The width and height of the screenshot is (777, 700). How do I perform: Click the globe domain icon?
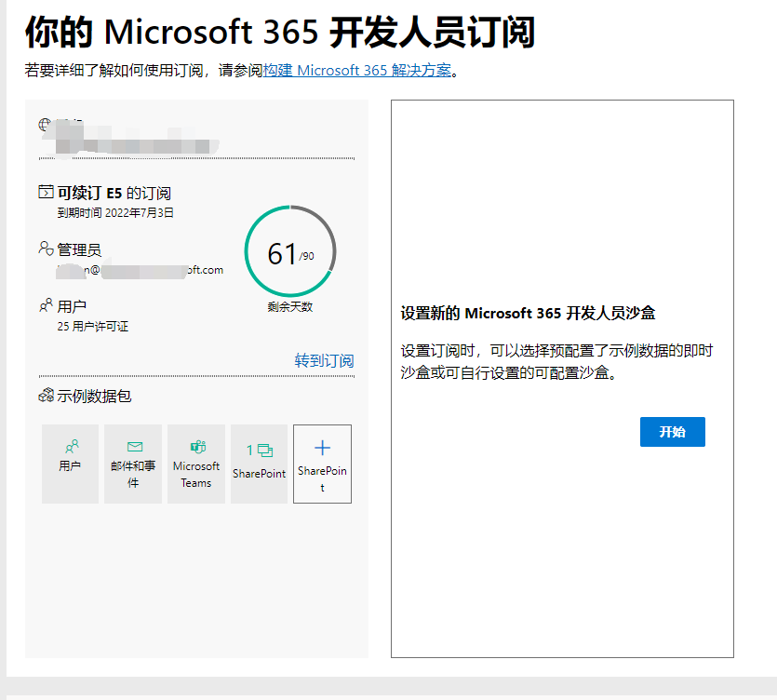pyautogui.click(x=46, y=125)
